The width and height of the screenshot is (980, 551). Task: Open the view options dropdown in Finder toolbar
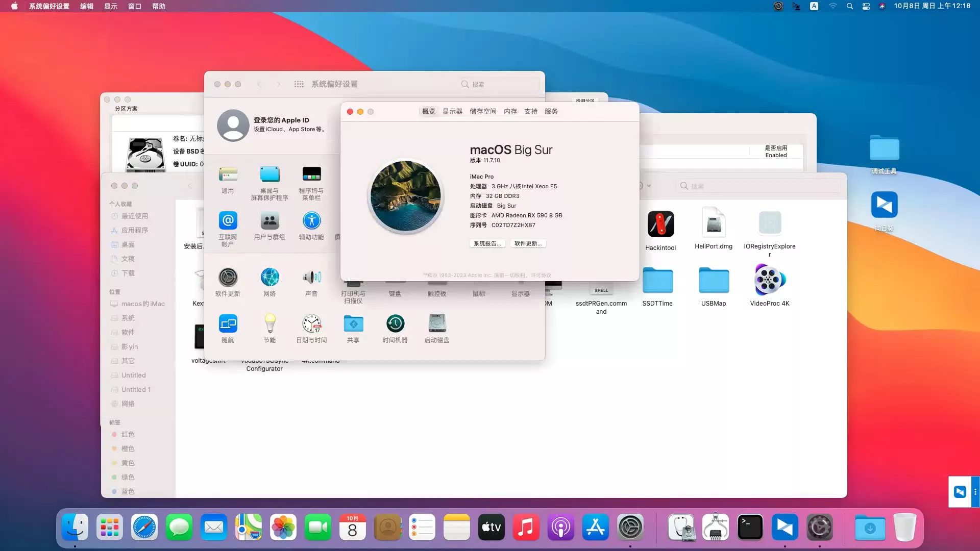(x=648, y=186)
